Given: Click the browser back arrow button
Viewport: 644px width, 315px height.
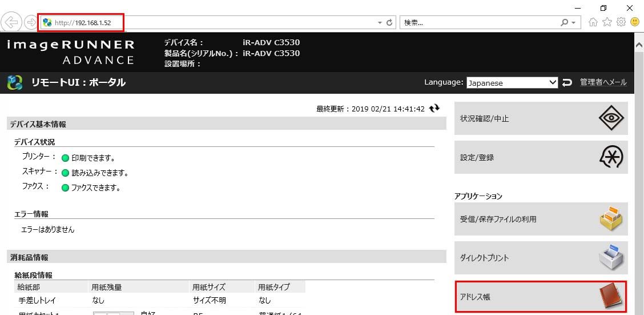Looking at the screenshot, I should coord(11,23).
